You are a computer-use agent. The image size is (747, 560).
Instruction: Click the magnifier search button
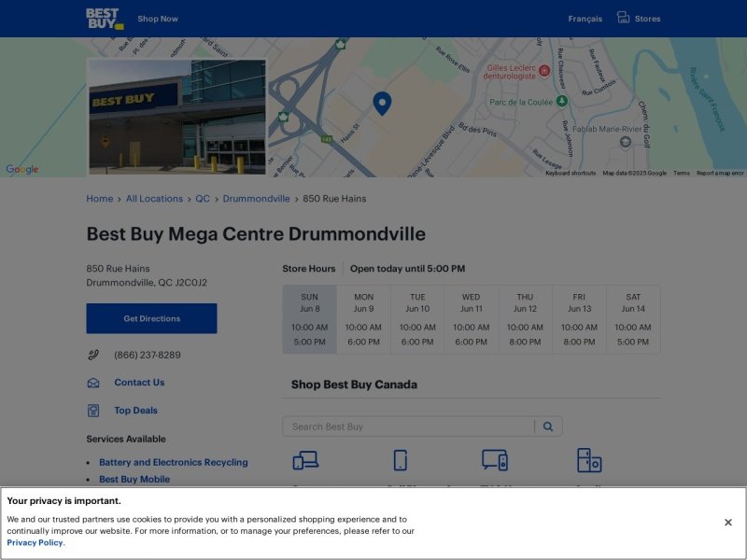pyautogui.click(x=548, y=427)
